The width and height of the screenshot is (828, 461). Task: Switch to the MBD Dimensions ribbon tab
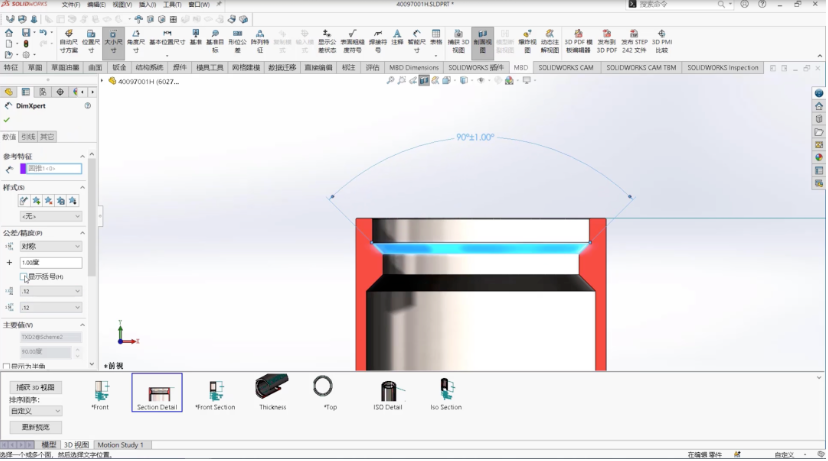coord(414,68)
